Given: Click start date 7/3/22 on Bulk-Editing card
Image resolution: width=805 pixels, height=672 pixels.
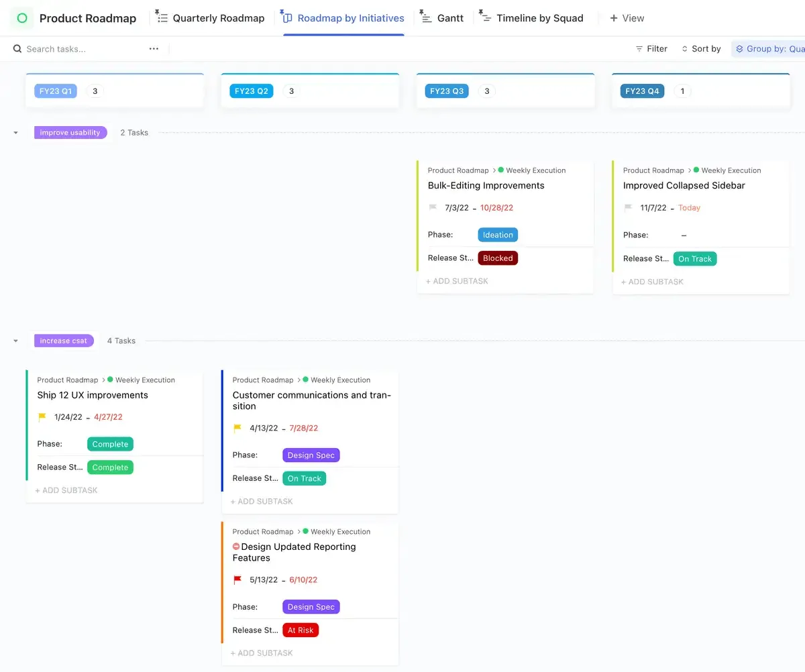Looking at the screenshot, I should (x=457, y=208).
